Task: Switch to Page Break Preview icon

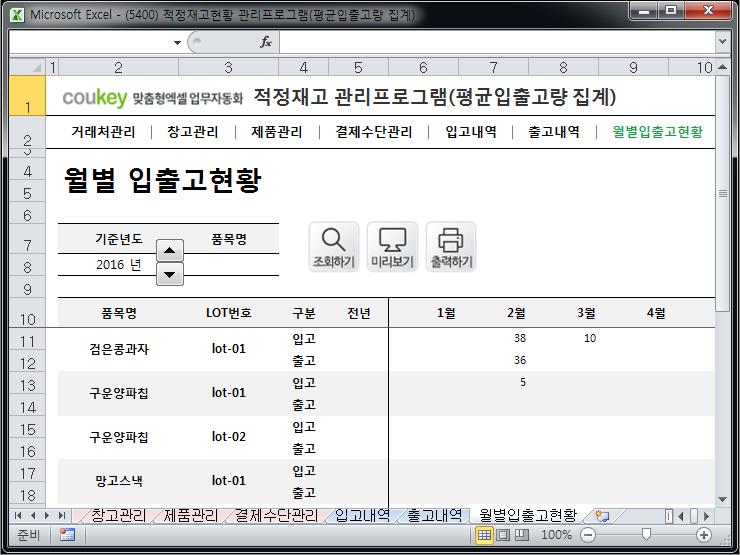Action: [521, 535]
